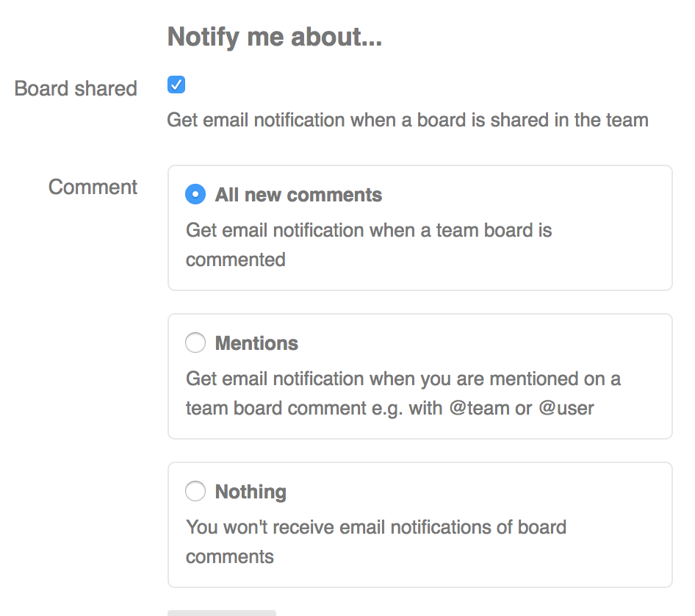Select the Nothing radio button
The image size is (695, 616).
(195, 491)
